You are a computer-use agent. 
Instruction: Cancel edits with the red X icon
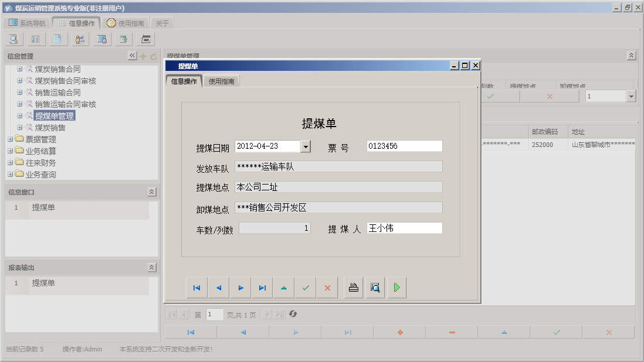point(327,287)
